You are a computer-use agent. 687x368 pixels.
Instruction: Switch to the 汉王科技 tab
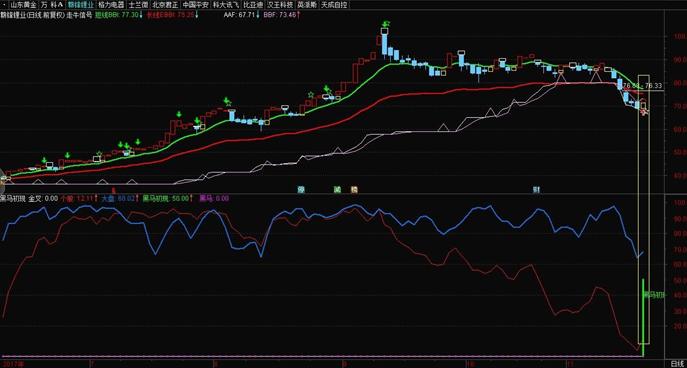281,5
